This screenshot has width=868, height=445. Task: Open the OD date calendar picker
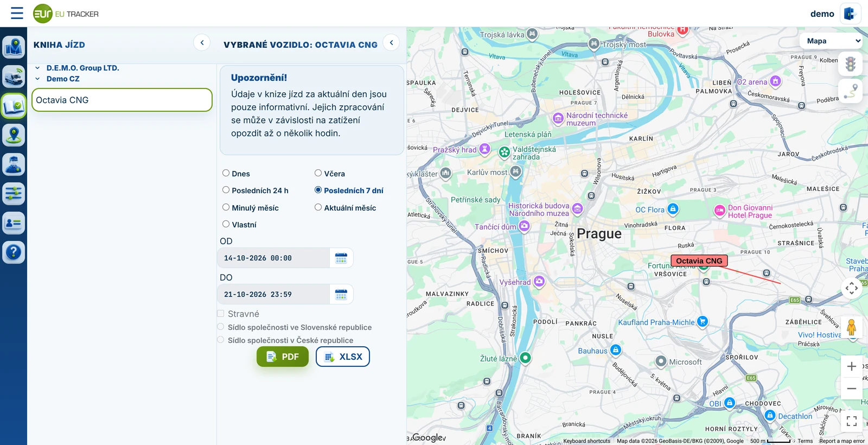pyautogui.click(x=341, y=258)
